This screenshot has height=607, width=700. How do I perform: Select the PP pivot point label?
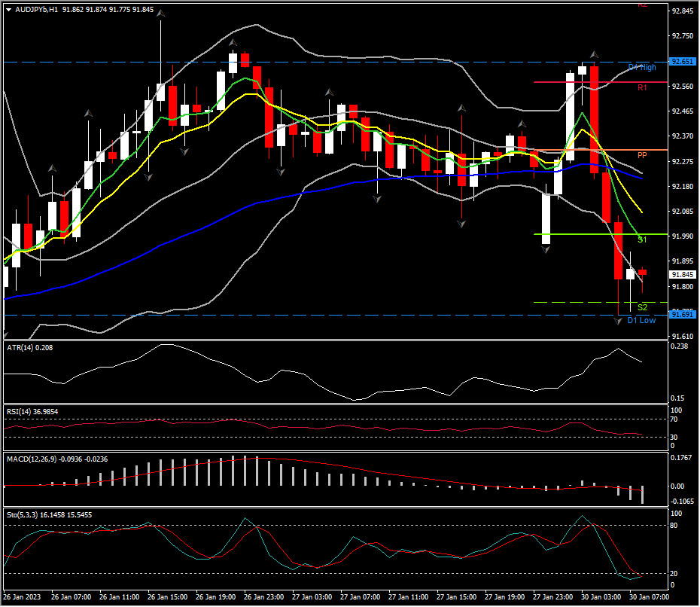[642, 154]
